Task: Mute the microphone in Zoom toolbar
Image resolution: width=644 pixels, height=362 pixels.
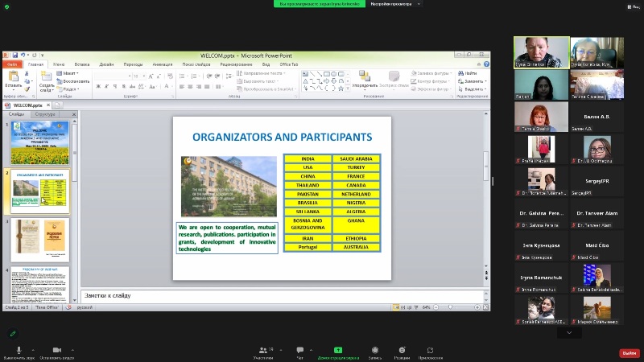Action: (18, 351)
